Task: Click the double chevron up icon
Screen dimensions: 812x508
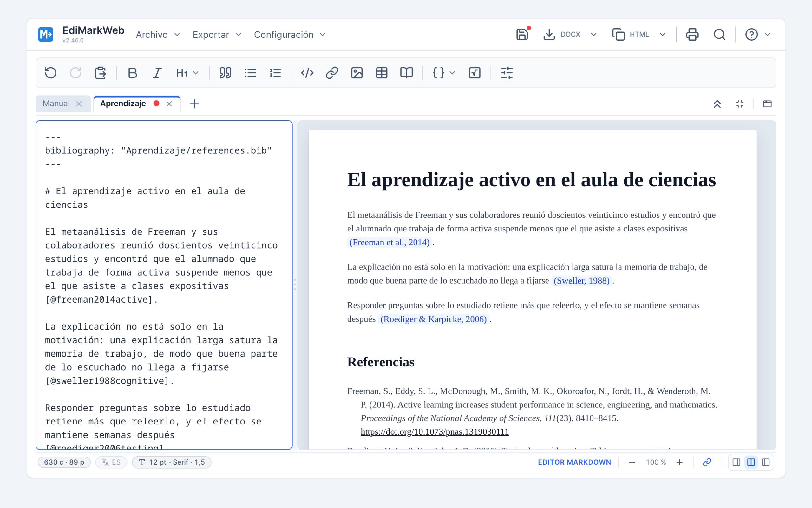Action: [x=717, y=104]
